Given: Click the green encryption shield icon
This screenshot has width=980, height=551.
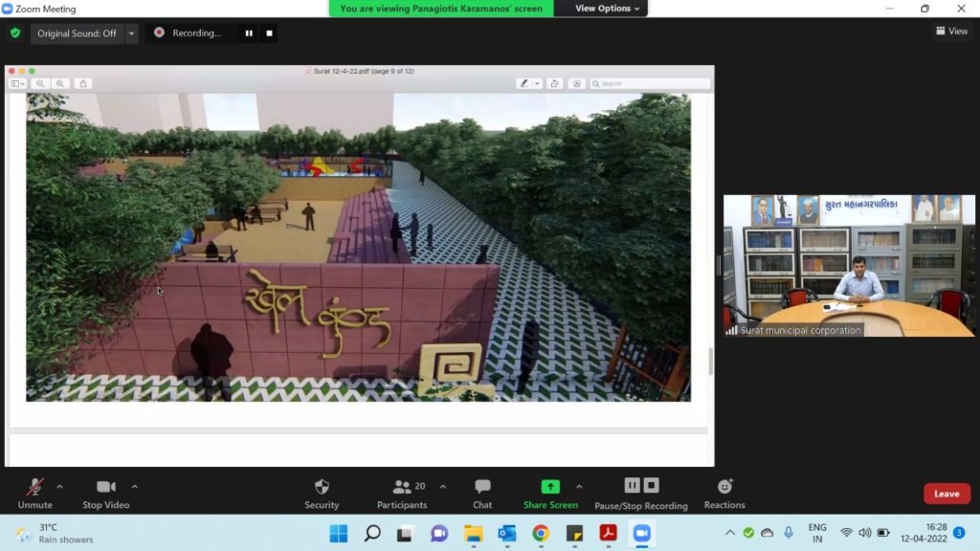Looking at the screenshot, I should point(15,33).
